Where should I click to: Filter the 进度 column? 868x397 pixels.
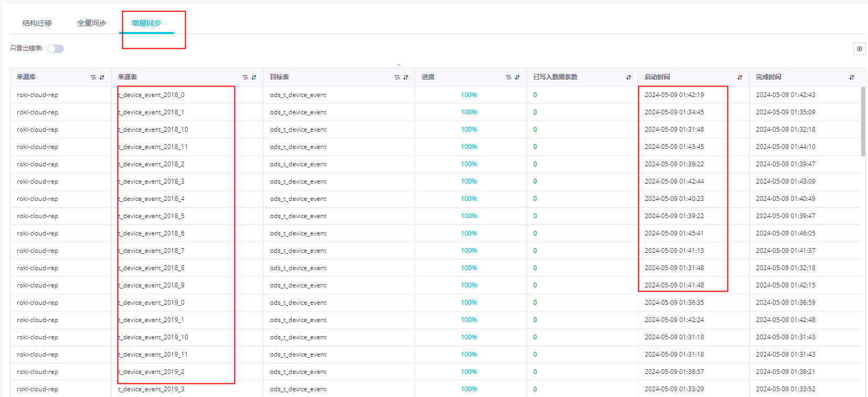coord(509,77)
